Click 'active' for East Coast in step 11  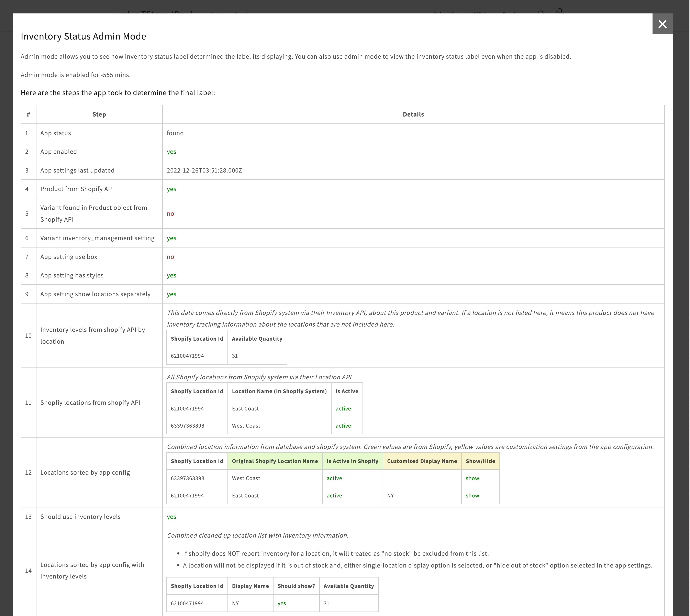point(343,408)
